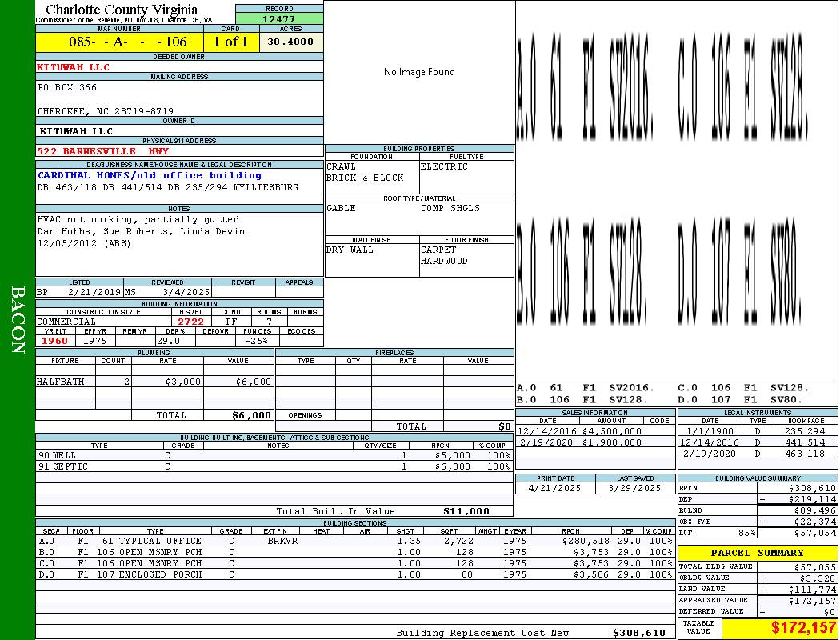Click the year built value 1960

click(55, 341)
